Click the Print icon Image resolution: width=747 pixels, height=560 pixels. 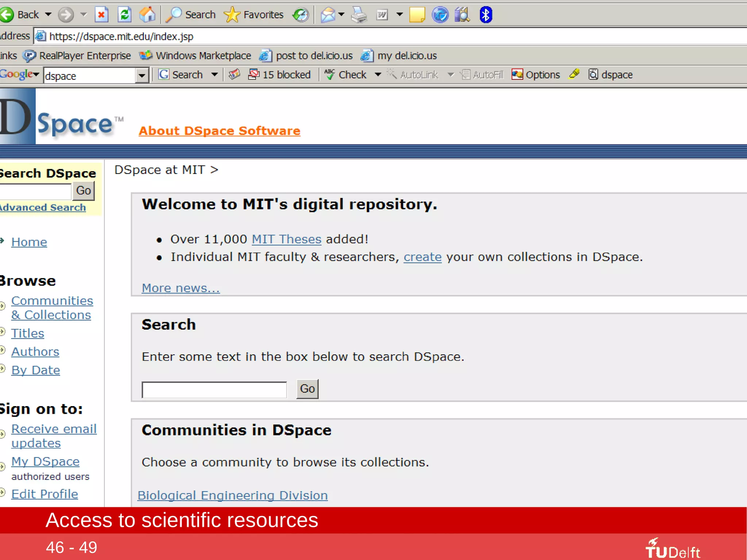[x=359, y=15]
